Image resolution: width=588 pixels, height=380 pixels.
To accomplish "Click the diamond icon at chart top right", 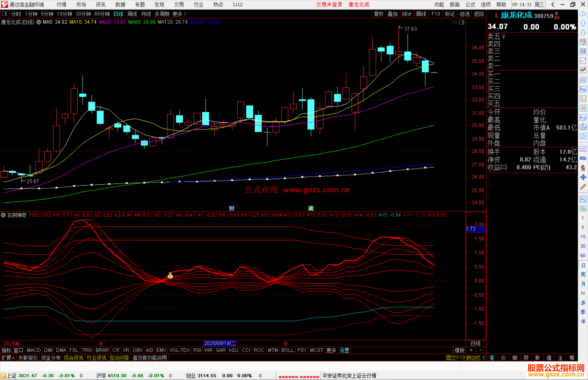I will coord(454,22).
